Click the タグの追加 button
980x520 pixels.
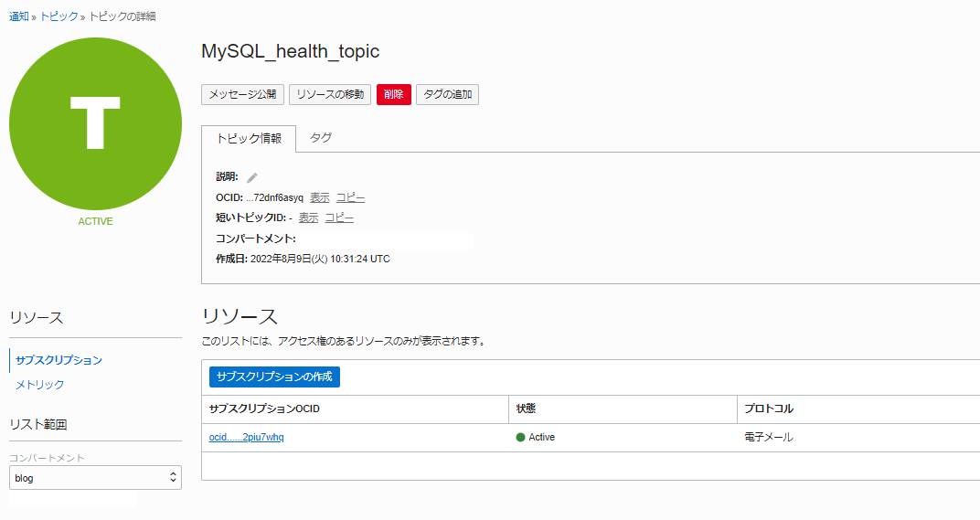448,94
